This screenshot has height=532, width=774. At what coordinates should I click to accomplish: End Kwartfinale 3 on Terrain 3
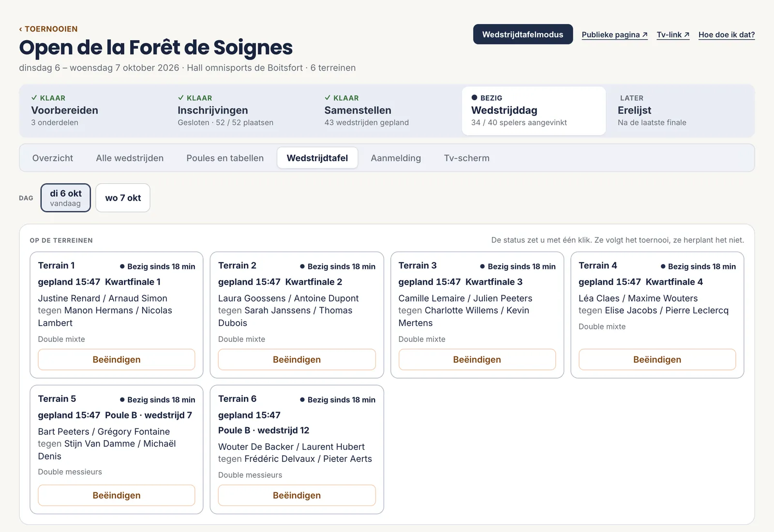[x=477, y=360]
